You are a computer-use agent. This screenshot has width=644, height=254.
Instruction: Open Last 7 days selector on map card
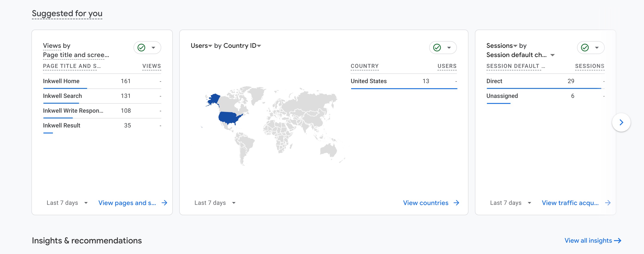point(215,203)
